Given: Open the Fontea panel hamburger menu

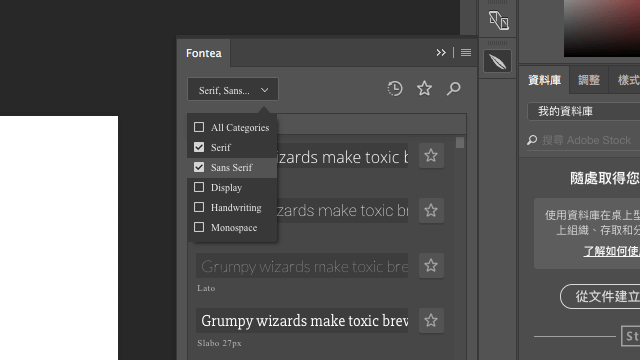Looking at the screenshot, I should [x=466, y=53].
